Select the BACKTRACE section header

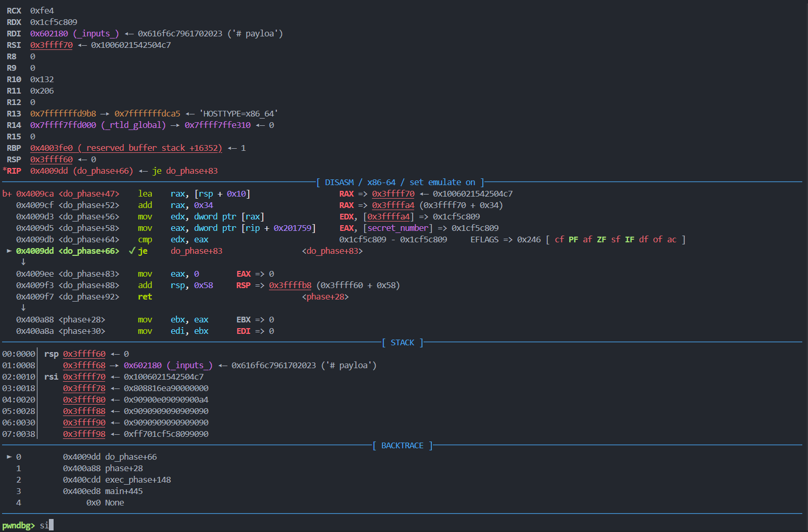[402, 446]
